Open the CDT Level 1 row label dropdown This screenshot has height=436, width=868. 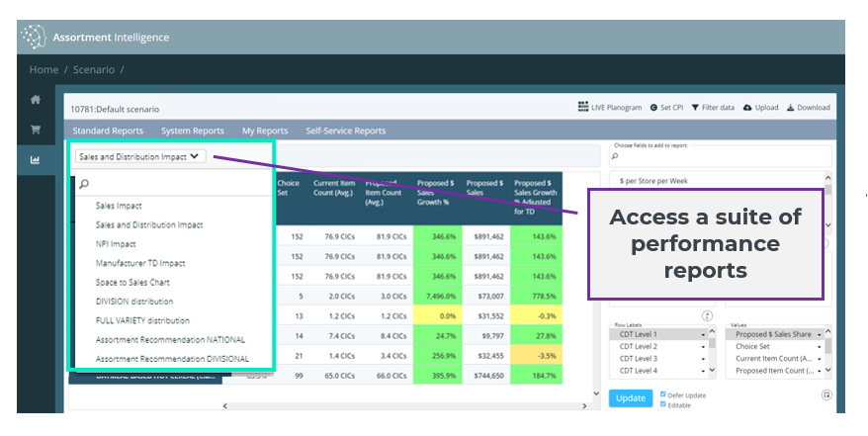pos(703,335)
